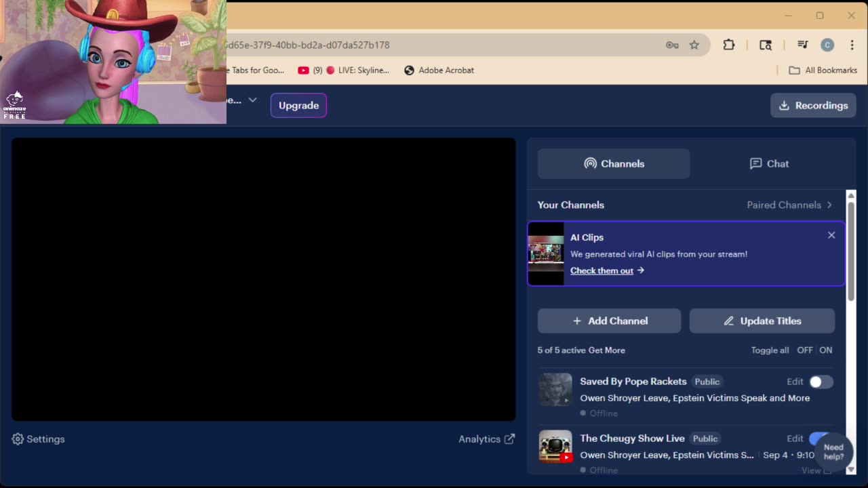Viewport: 868px width, 488px height.
Task: Open the Adobe Acrobat bookmark
Action: pos(439,70)
